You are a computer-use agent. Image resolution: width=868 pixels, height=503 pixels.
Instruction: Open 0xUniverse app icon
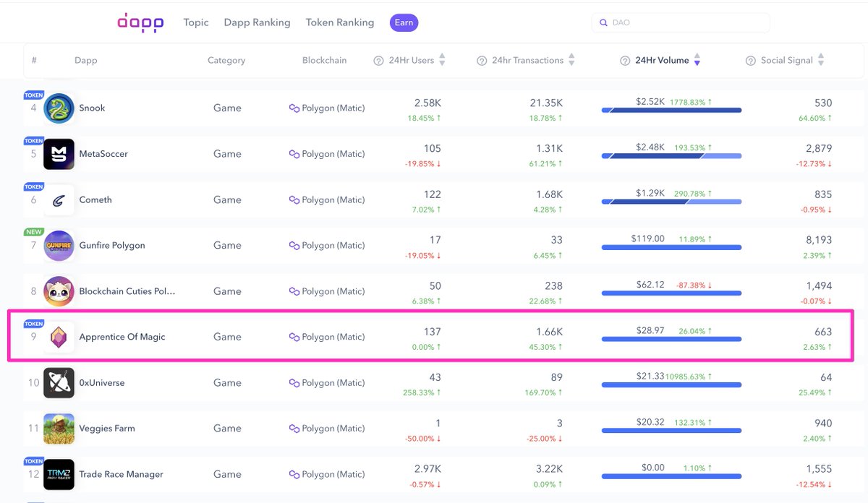(x=59, y=383)
